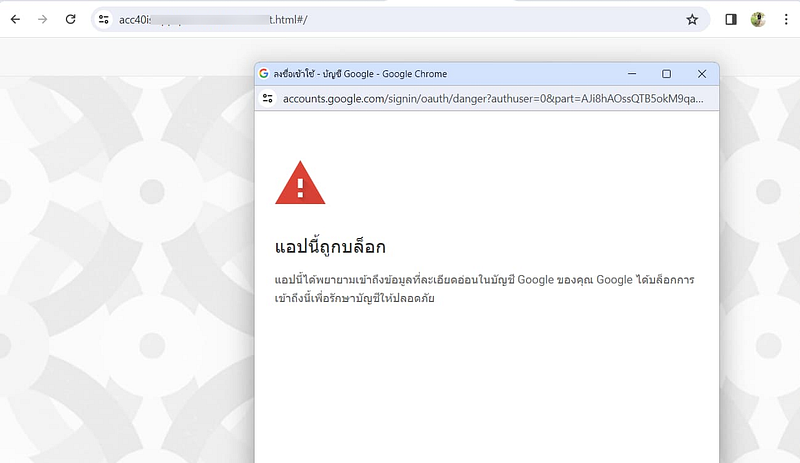Click the browser forward arrow
The height and width of the screenshot is (463, 800).
pos(42,19)
